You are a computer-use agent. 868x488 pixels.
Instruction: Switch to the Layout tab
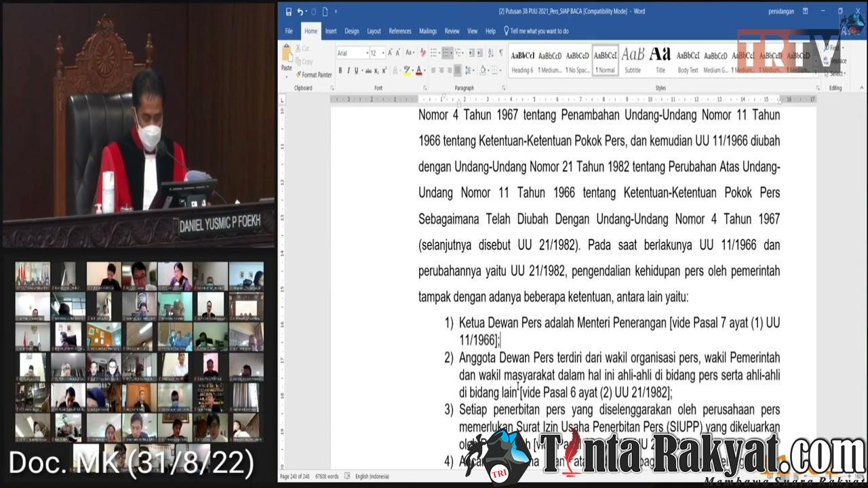tap(374, 31)
